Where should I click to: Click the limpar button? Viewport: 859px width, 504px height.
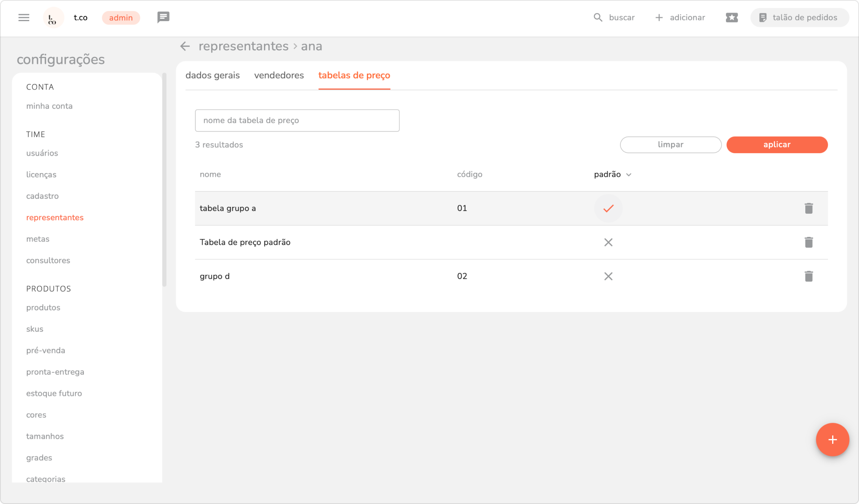point(670,145)
